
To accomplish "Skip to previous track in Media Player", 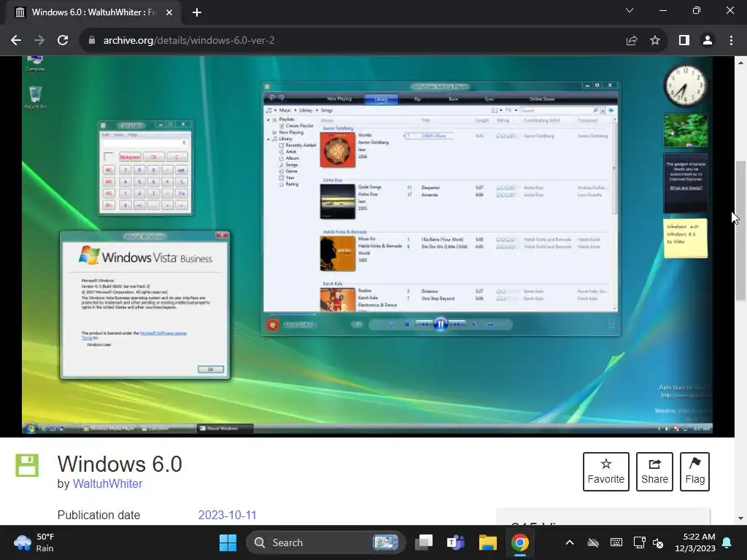I will tap(422, 324).
